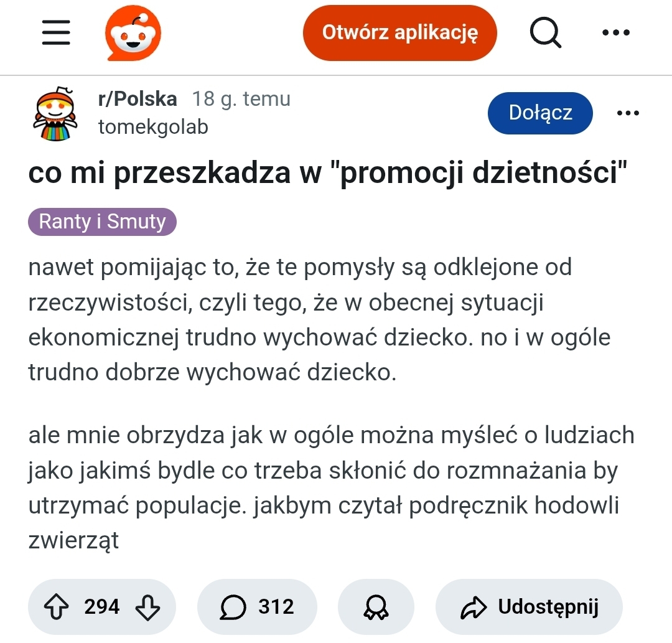Visit the tomekgolab user profile

point(153,127)
